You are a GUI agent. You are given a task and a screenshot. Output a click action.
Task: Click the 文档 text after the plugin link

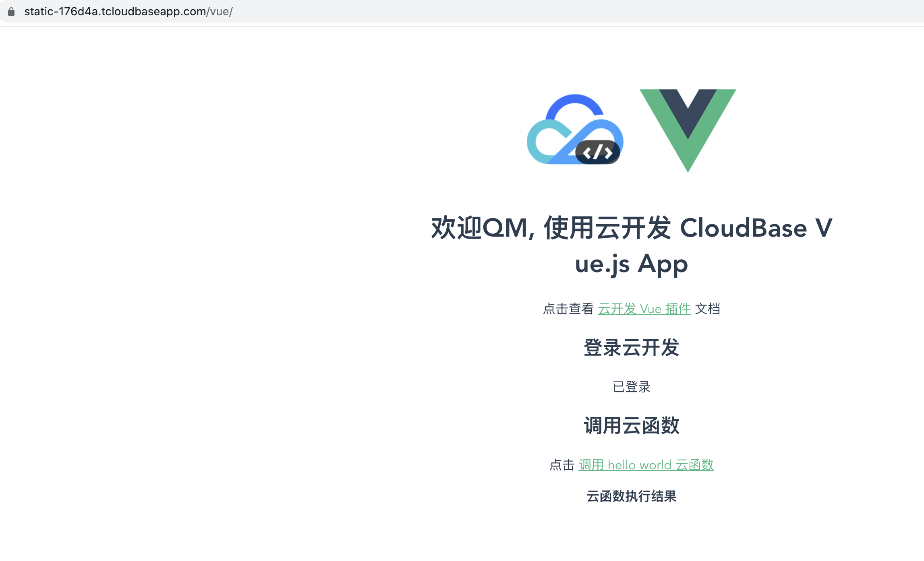pyautogui.click(x=708, y=309)
